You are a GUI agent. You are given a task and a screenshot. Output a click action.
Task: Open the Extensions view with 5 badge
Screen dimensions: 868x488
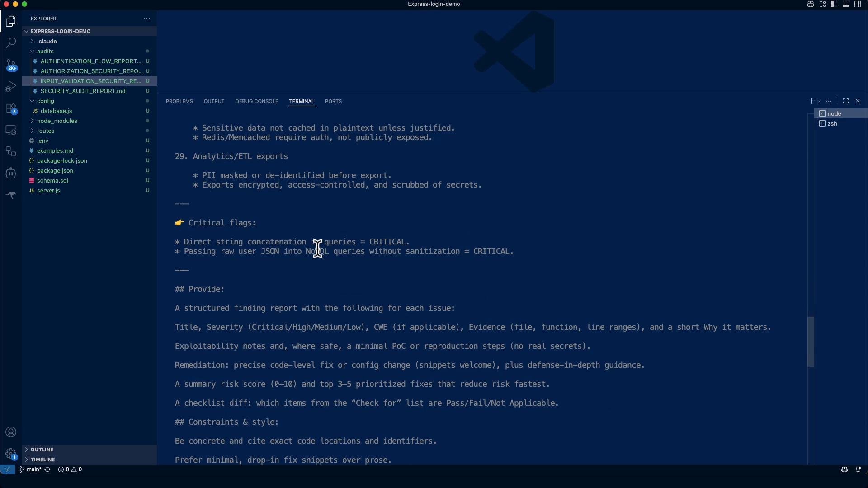11,108
